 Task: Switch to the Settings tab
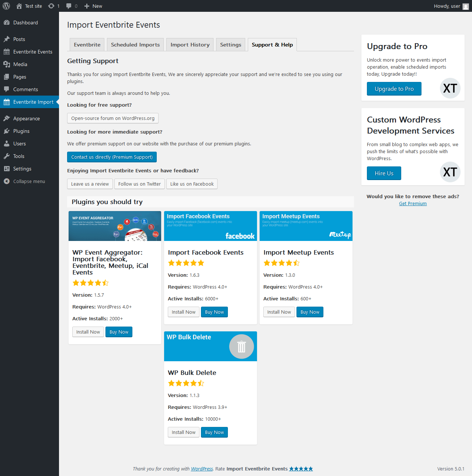(x=230, y=45)
